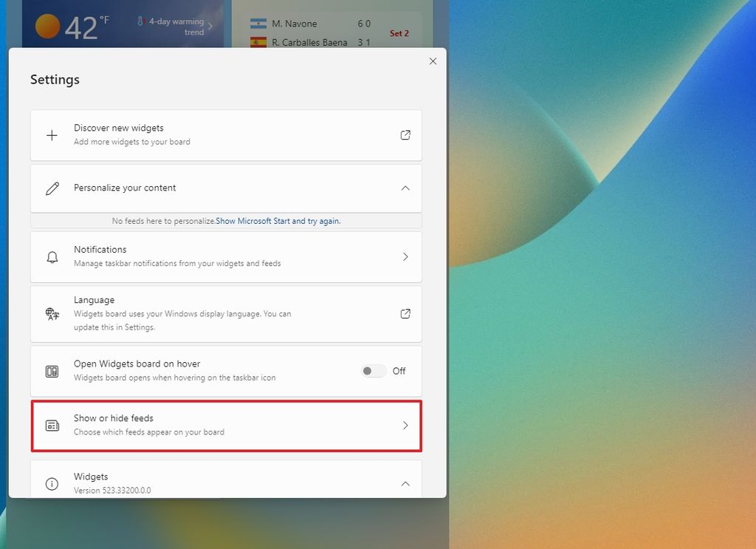Click Show Microsoft Start and try again

[278, 221]
